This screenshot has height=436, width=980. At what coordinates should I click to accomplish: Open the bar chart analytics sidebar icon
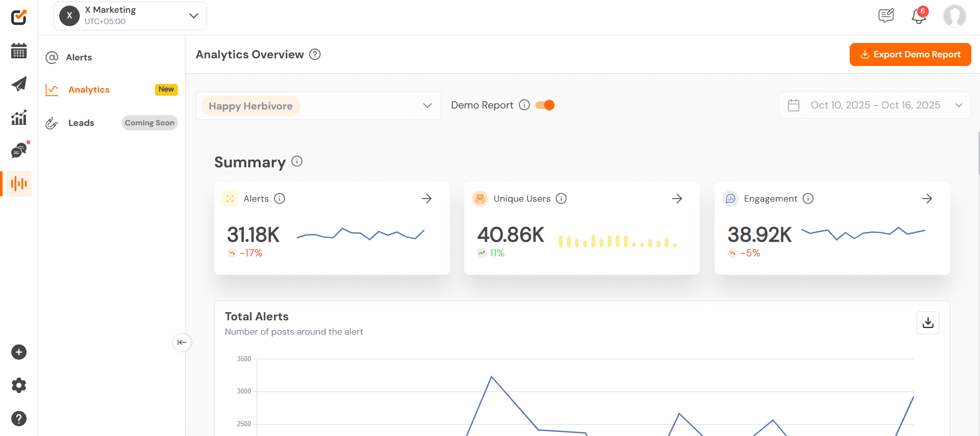pyautogui.click(x=19, y=117)
